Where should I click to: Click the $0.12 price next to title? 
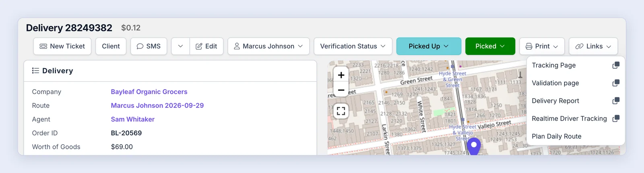click(x=131, y=28)
